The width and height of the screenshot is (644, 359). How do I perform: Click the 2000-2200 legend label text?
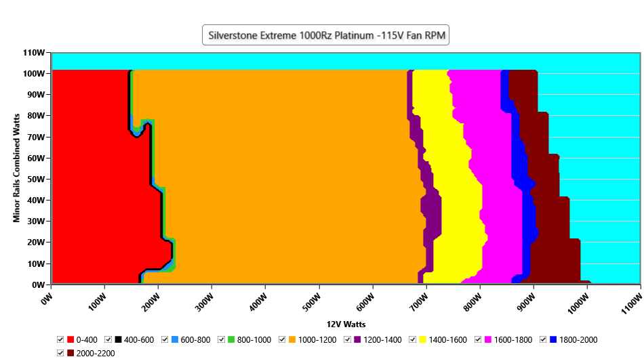(x=96, y=354)
